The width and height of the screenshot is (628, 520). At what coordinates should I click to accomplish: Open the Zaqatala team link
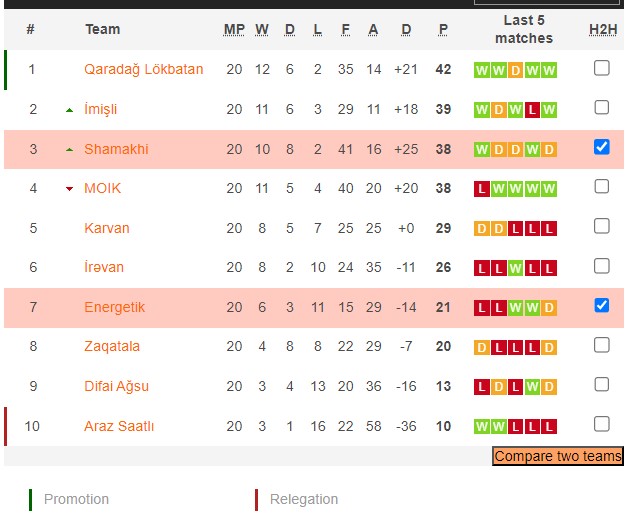click(x=112, y=346)
